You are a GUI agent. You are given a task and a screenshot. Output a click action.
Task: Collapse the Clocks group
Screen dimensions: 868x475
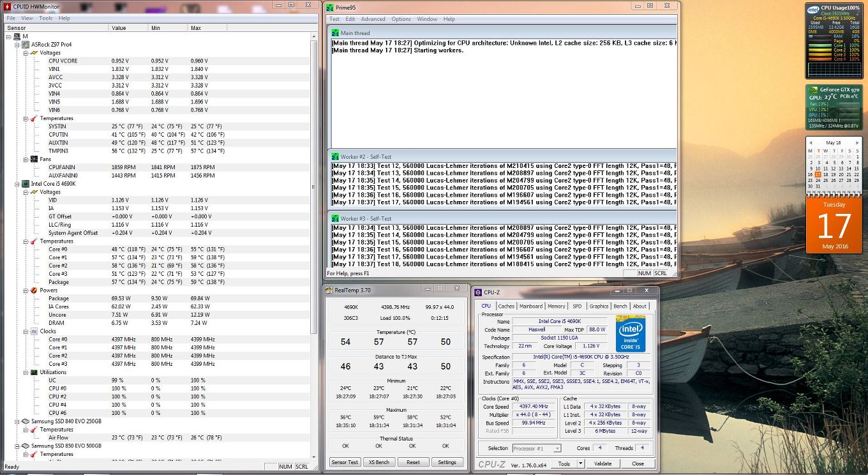[x=26, y=331]
